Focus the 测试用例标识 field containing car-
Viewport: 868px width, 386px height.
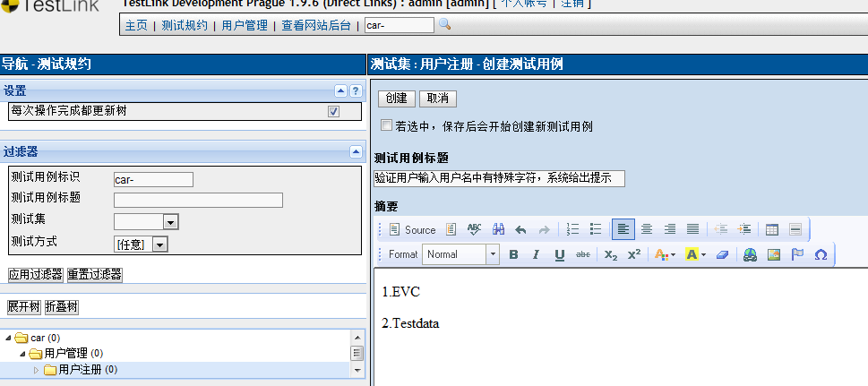153,179
